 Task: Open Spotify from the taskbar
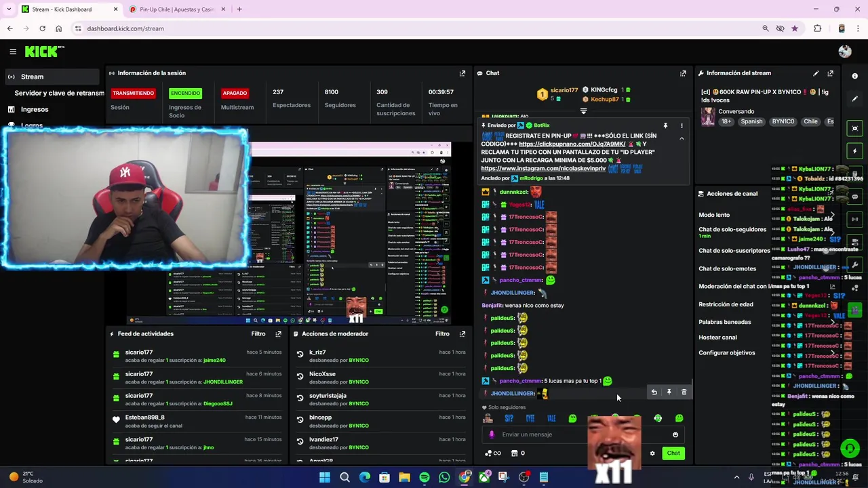click(425, 478)
